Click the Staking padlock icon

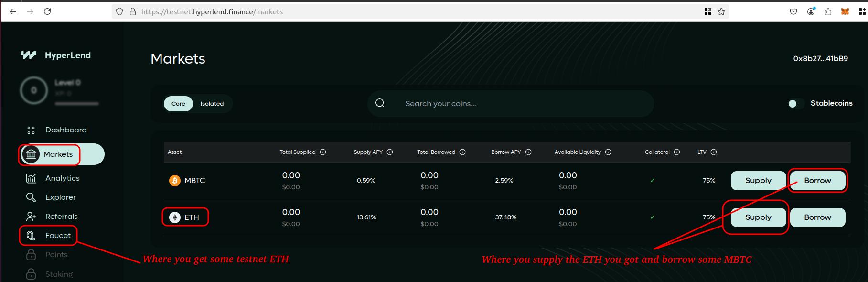(x=31, y=274)
